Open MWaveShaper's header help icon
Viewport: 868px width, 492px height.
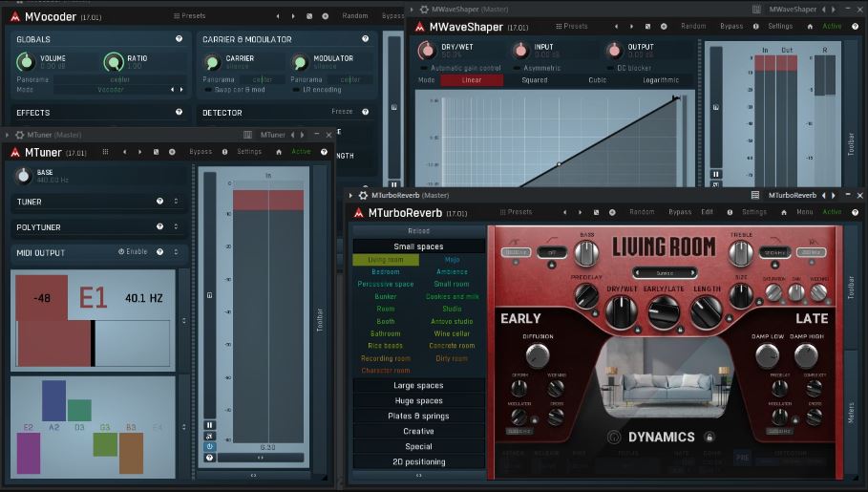pyautogui.click(x=856, y=26)
